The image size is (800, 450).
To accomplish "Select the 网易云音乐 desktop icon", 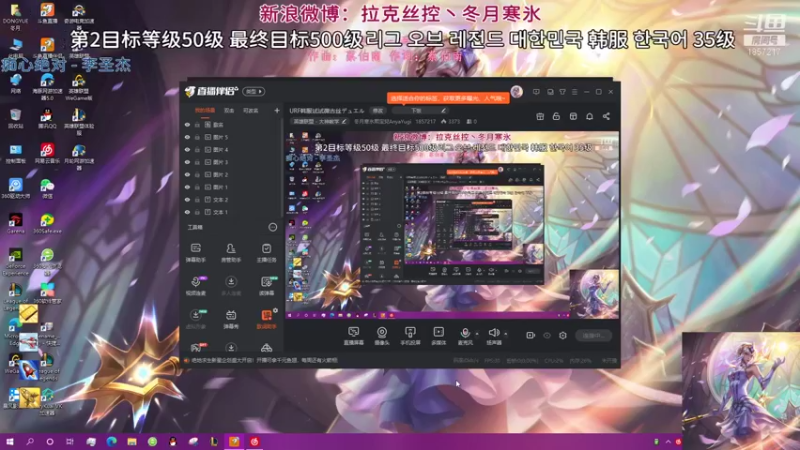I will pos(46,153).
